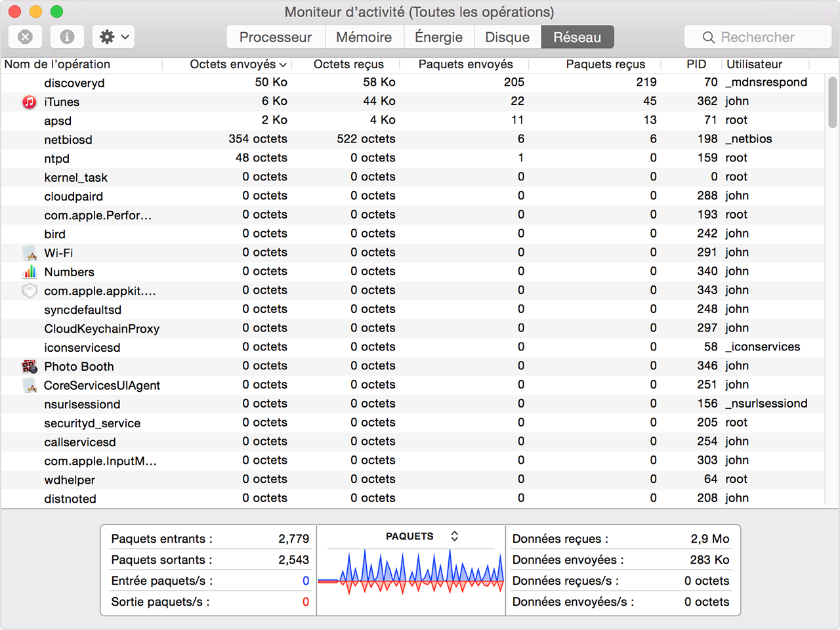Click the Wi-Fi process icon
Viewport: 840px width, 630px height.
[x=30, y=253]
